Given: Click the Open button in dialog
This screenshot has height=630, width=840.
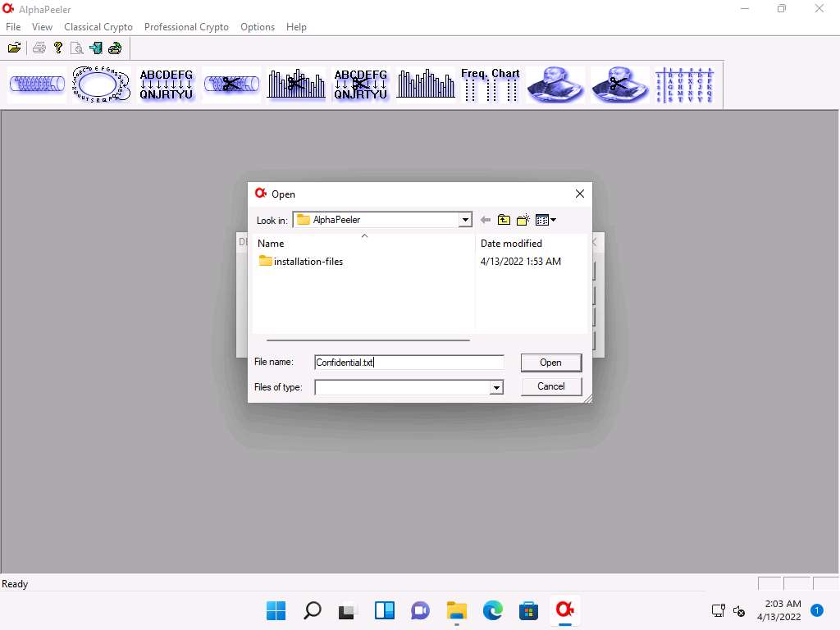Looking at the screenshot, I should (x=550, y=363).
